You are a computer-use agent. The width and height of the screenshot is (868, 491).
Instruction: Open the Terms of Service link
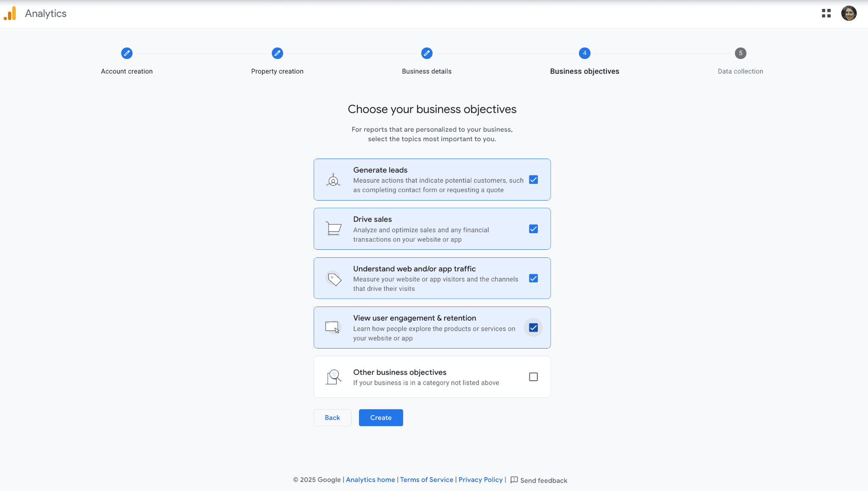click(x=426, y=480)
